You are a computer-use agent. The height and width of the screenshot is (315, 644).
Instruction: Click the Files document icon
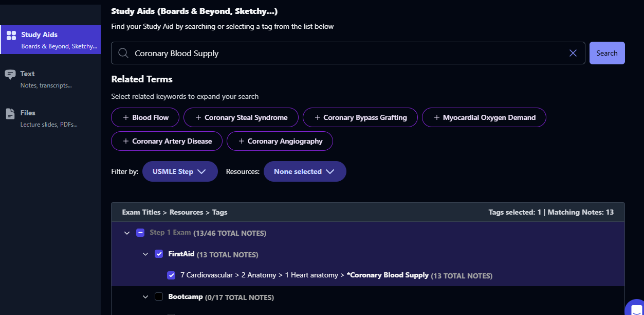10,114
